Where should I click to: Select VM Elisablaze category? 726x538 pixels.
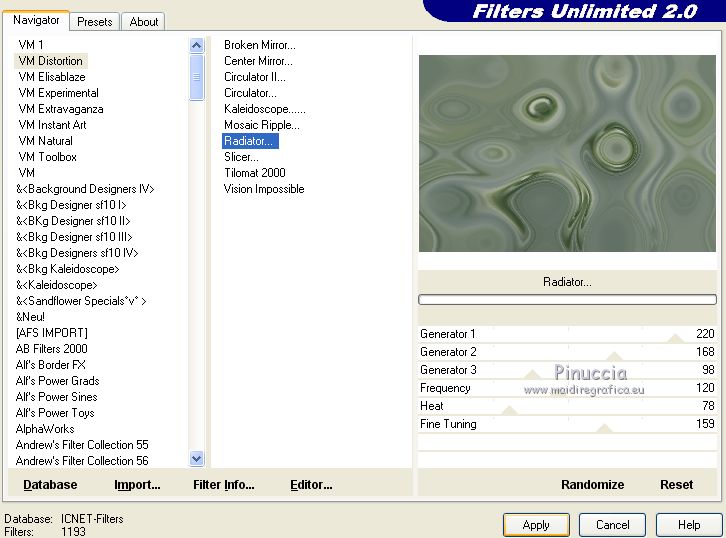[52, 77]
